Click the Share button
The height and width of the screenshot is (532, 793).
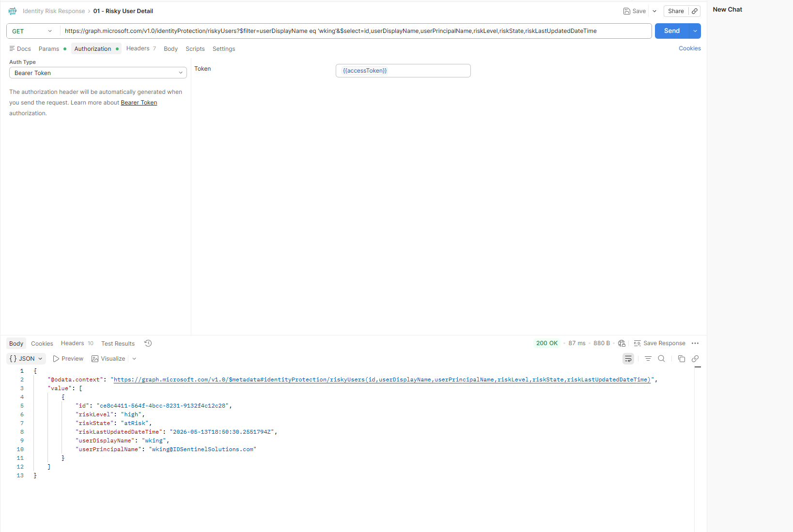[676, 11]
